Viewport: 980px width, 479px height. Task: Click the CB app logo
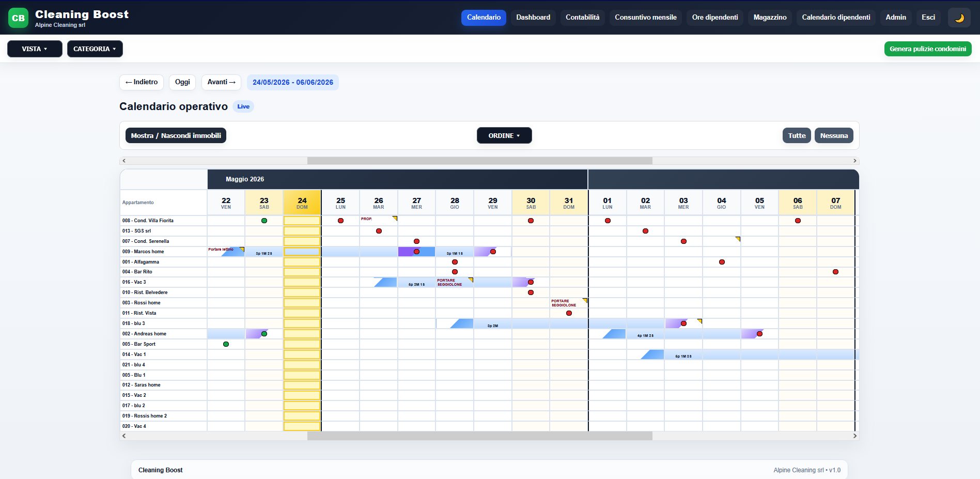pos(18,18)
